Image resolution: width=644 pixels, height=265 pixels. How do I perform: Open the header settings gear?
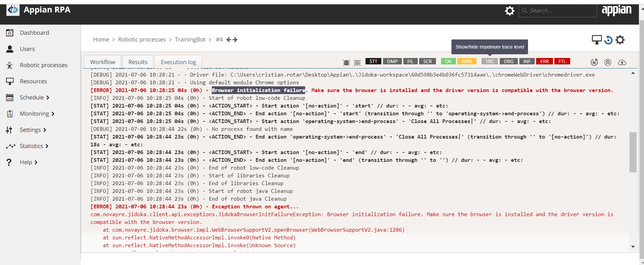coord(509,11)
